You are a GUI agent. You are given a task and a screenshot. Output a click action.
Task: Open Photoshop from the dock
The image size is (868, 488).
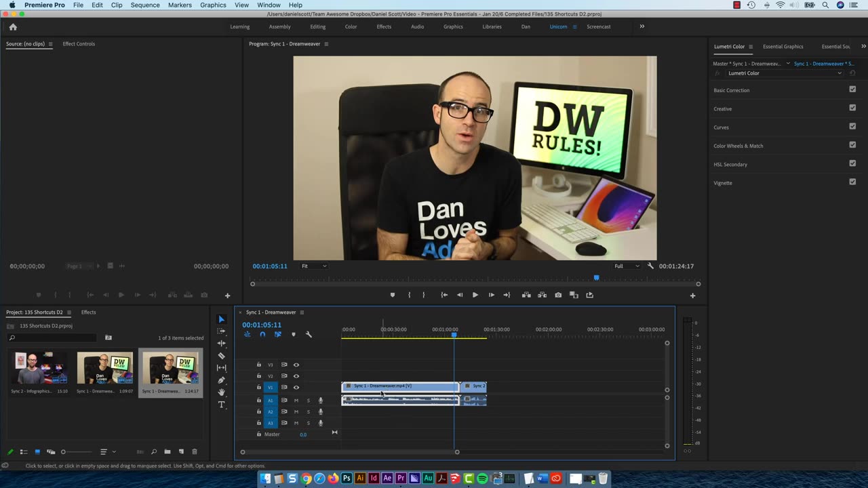(x=347, y=479)
